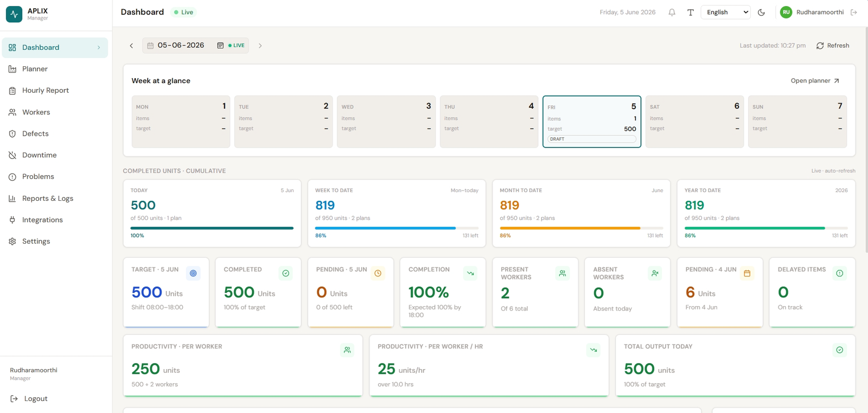Image resolution: width=868 pixels, height=413 pixels.
Task: Open notifications bell icon
Action: 672,12
